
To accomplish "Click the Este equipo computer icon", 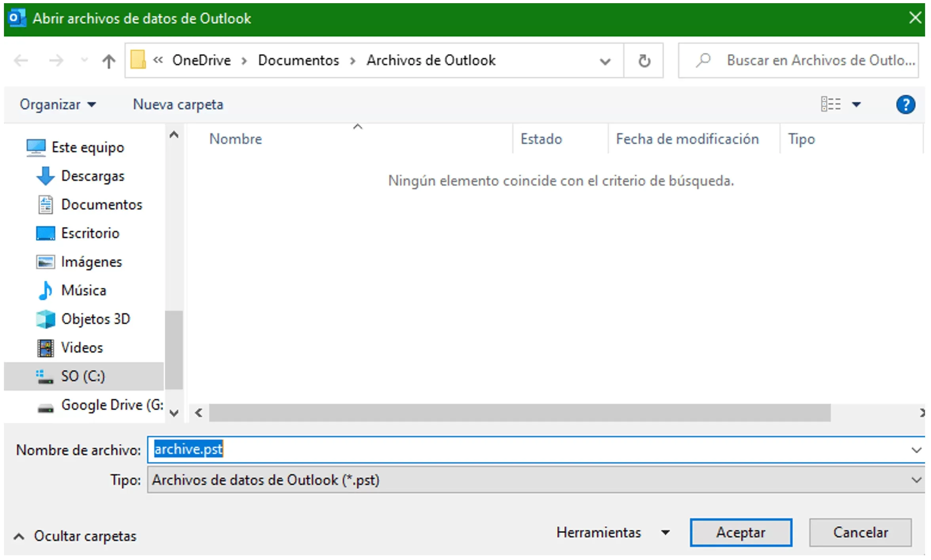I will tap(36, 148).
